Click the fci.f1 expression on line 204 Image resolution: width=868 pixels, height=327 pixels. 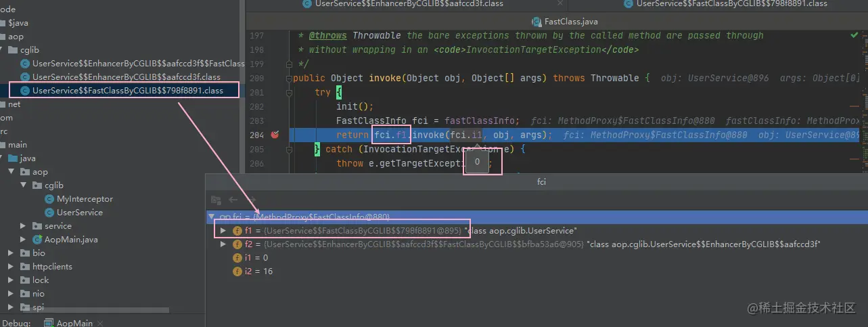pos(391,135)
